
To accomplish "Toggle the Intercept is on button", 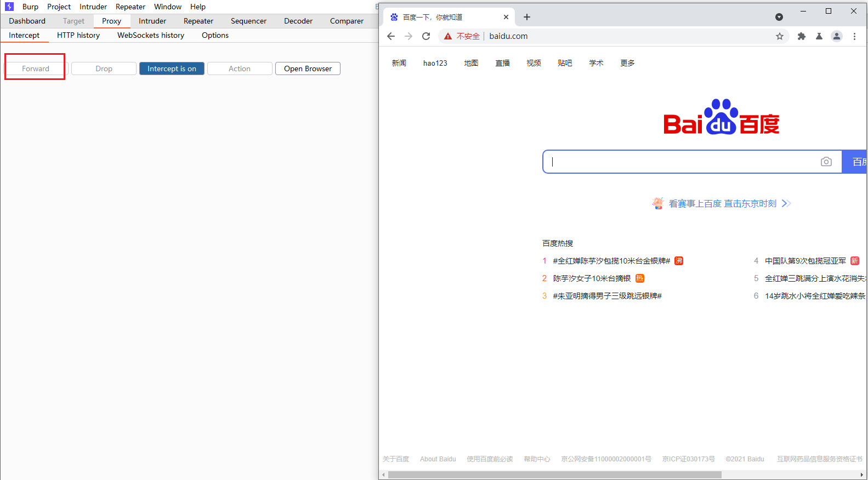I will 172,68.
